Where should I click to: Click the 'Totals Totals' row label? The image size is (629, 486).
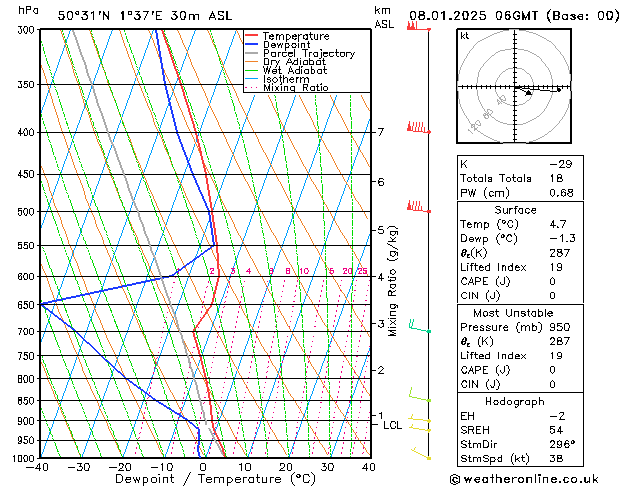495,178
